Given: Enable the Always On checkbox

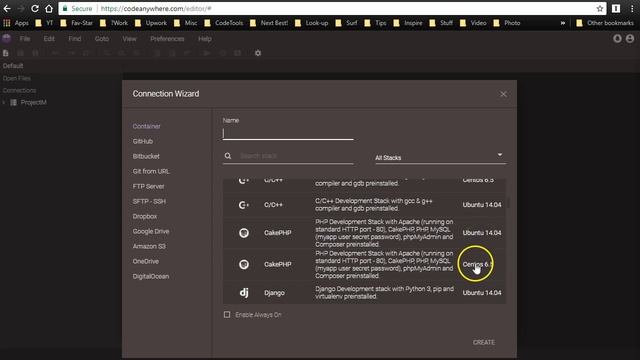Looking at the screenshot, I should point(227,315).
